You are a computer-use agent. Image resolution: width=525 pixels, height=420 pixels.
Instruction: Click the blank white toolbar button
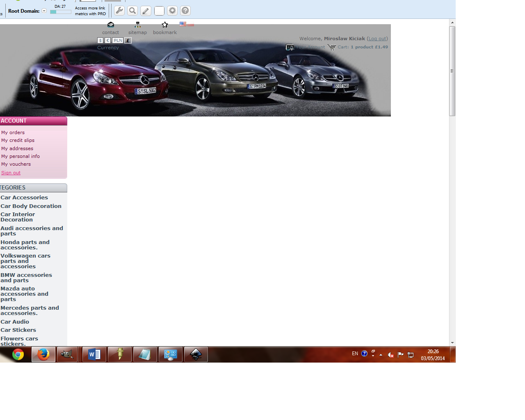pyautogui.click(x=159, y=11)
